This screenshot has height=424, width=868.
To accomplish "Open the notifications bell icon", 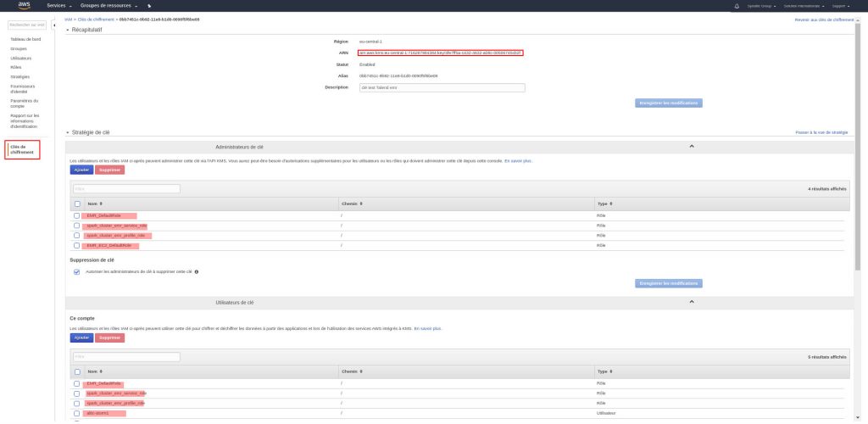I will (737, 6).
